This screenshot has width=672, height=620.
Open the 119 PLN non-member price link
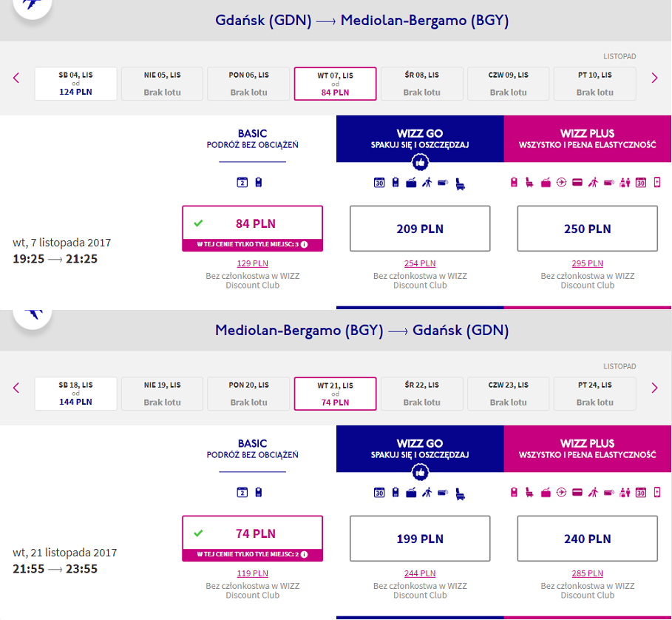click(x=252, y=573)
